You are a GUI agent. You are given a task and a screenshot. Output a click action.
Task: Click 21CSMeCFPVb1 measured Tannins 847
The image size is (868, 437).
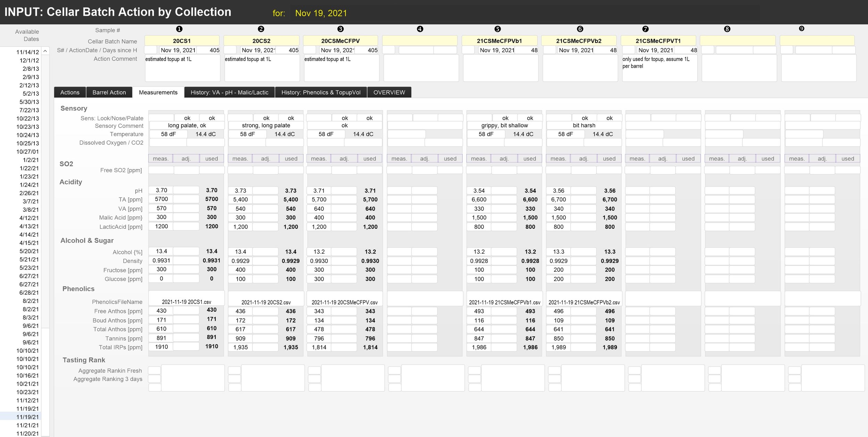[x=479, y=338]
